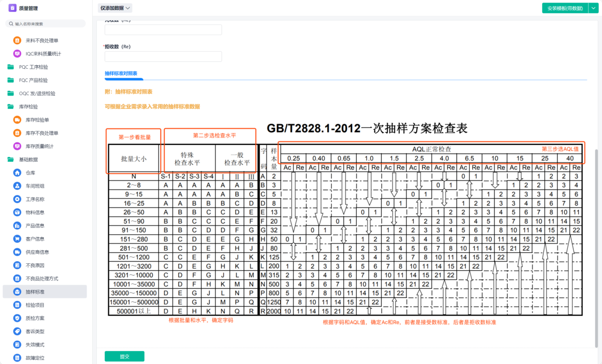Click the FQC 产品检验 folder icon

[x=11, y=80]
